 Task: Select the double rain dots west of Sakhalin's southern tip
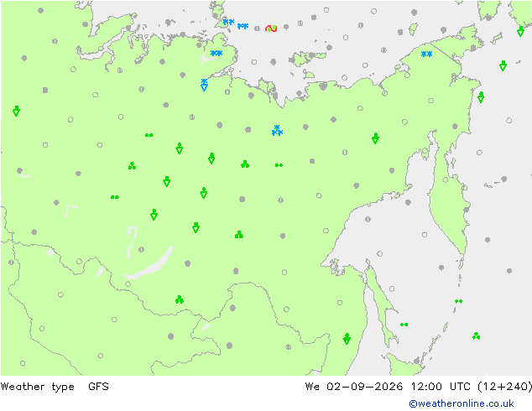[x=404, y=325]
